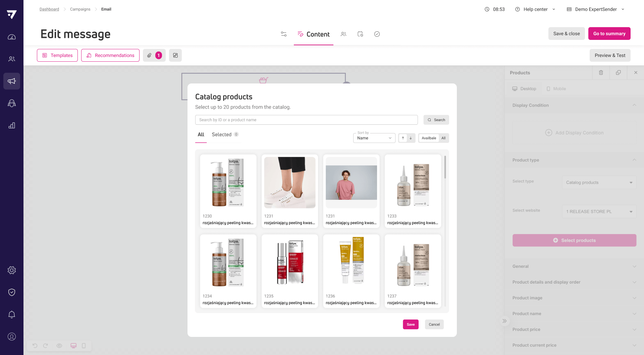Switch Products panel to Desktop view
Screen dimensions: 644x355
(524, 89)
